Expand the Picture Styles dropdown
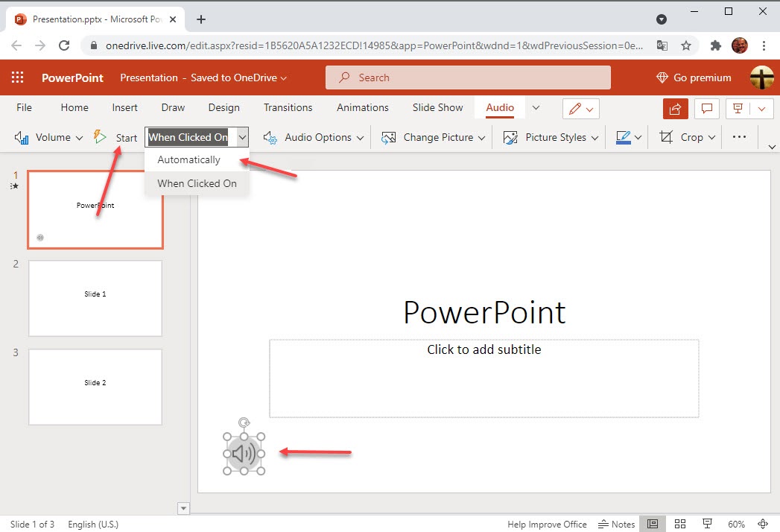780x532 pixels. pos(595,138)
